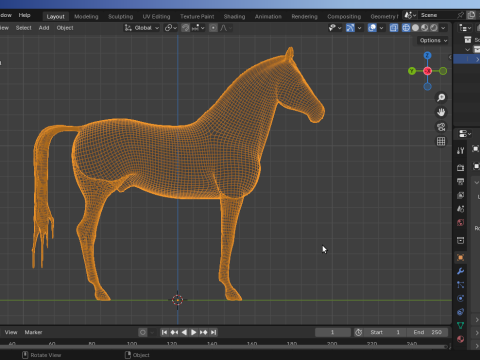The image size is (480, 360).
Task: Open the Material properties tab
Action: [x=461, y=339]
